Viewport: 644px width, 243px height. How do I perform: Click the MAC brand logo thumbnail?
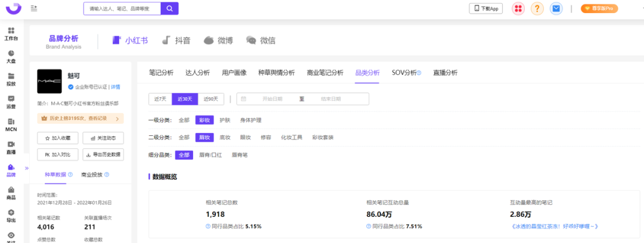(x=49, y=81)
